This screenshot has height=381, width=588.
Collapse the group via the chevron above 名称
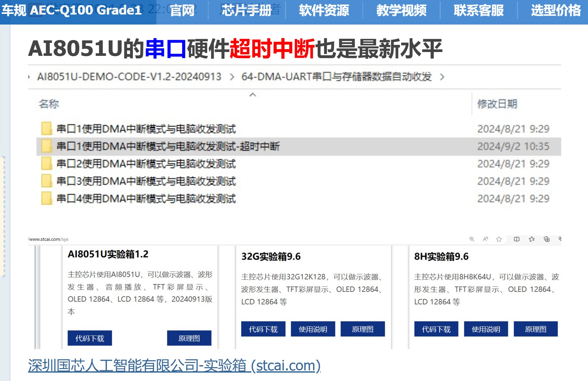253,95
